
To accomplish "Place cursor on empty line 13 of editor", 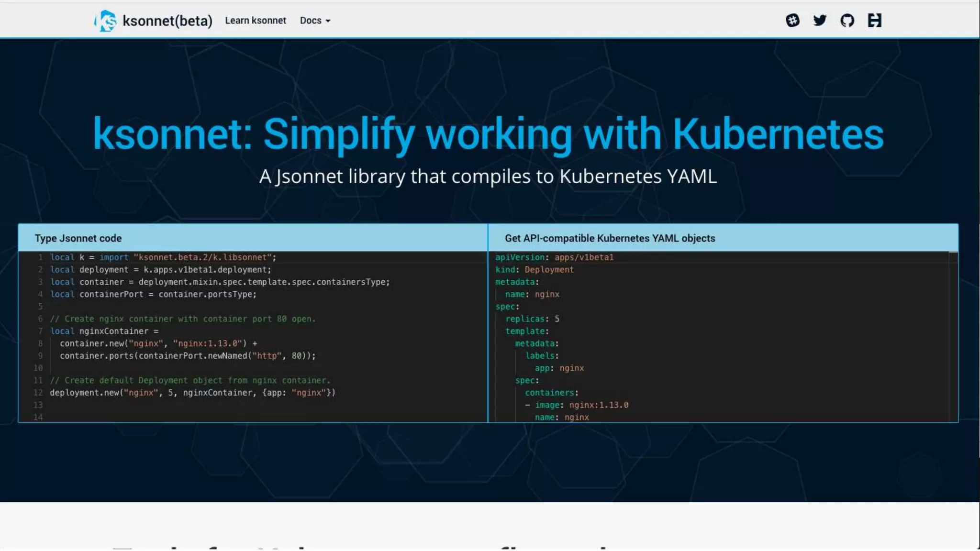I will click(191, 405).
